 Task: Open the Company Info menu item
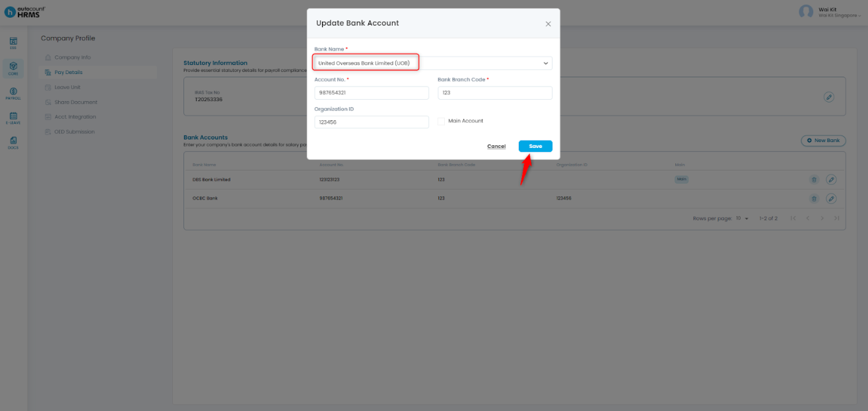(x=73, y=57)
